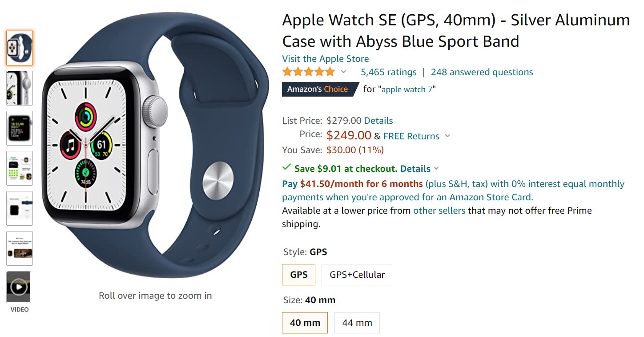Image resolution: width=644 pixels, height=337 pixels.
Task: Select the sixth product thumbnail
Action: pos(20,248)
